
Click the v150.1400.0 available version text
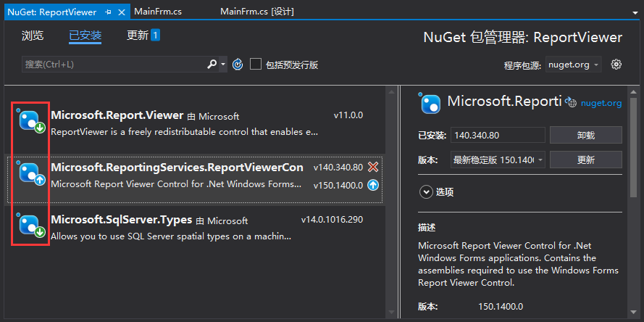[338, 186]
